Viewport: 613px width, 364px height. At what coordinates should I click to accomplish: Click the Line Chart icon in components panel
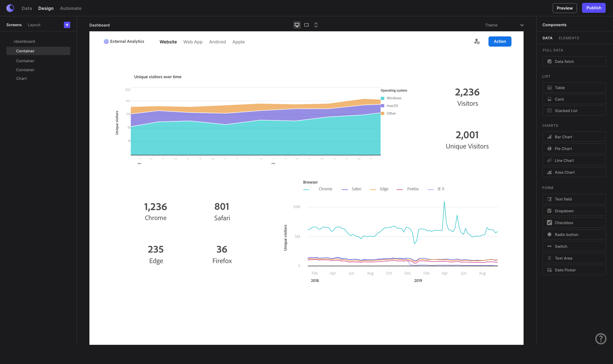[549, 160]
